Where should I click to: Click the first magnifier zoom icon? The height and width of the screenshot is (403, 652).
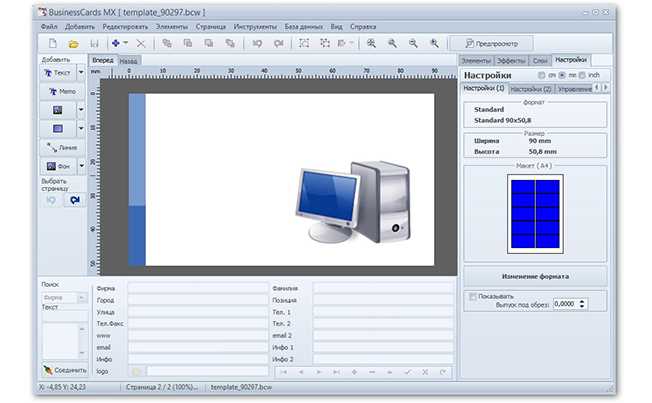(371, 44)
